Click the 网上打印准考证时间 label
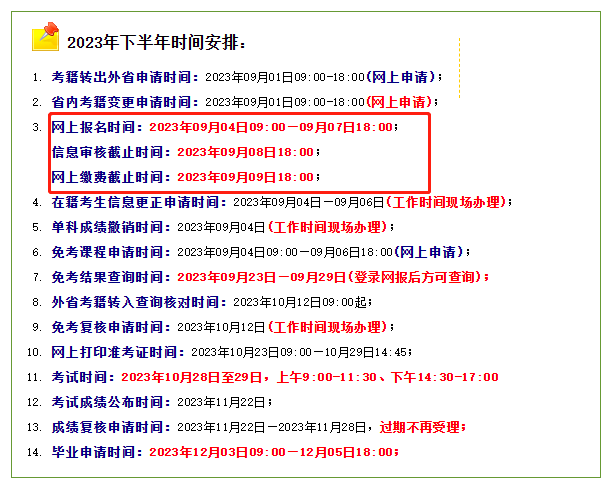613x479 pixels. click(118, 352)
